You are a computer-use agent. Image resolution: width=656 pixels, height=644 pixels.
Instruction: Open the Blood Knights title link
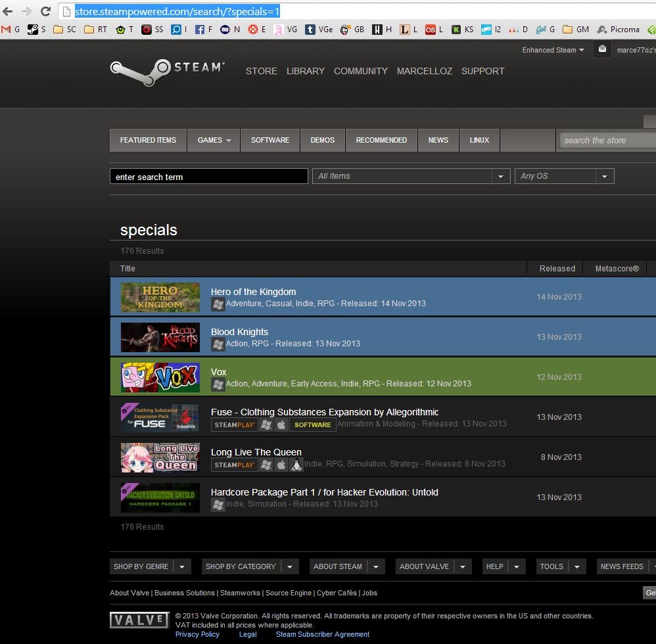(x=239, y=332)
